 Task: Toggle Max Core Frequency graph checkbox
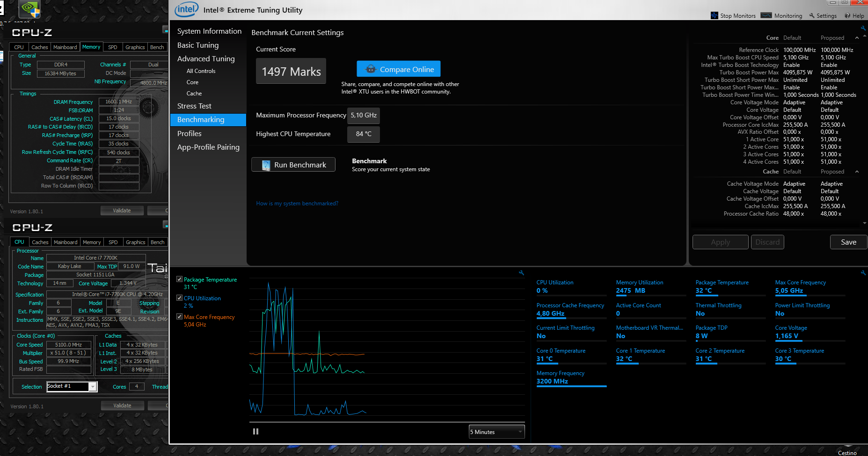179,317
